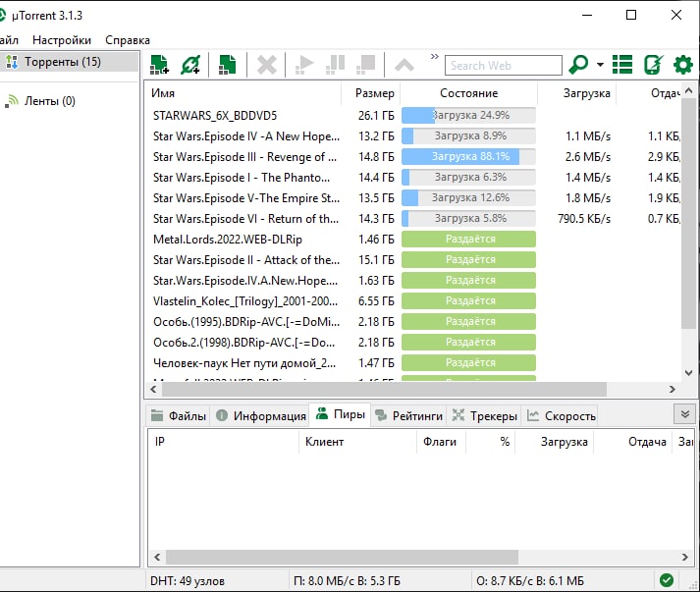Switch to the Трекеры tab
This screenshot has width=700, height=592.
[x=485, y=416]
